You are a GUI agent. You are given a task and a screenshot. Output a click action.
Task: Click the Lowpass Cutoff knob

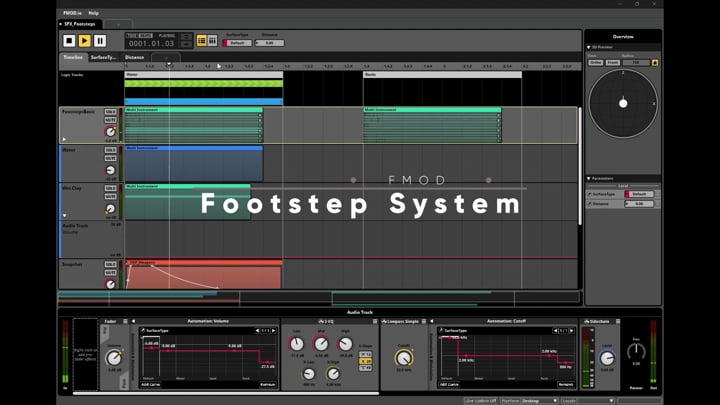tap(404, 358)
